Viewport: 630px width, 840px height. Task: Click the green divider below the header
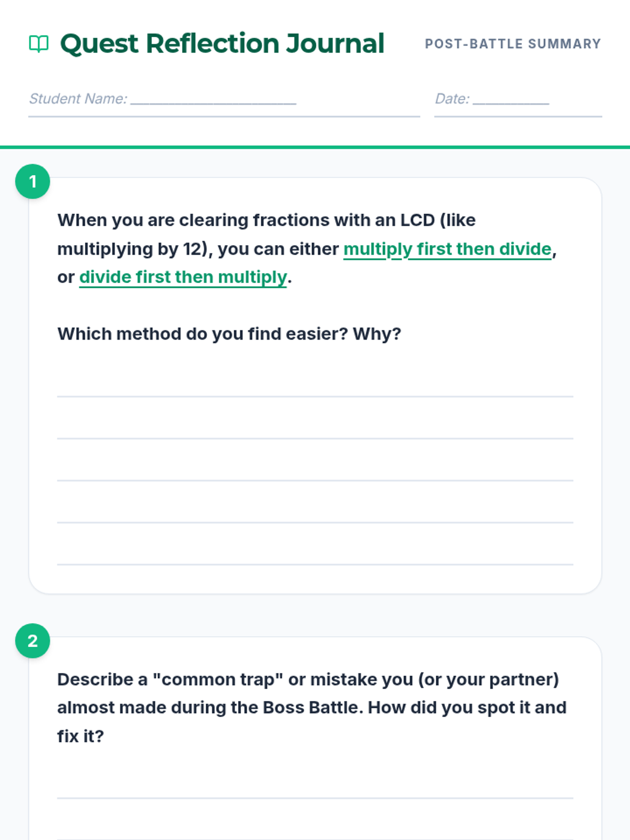coord(315,148)
